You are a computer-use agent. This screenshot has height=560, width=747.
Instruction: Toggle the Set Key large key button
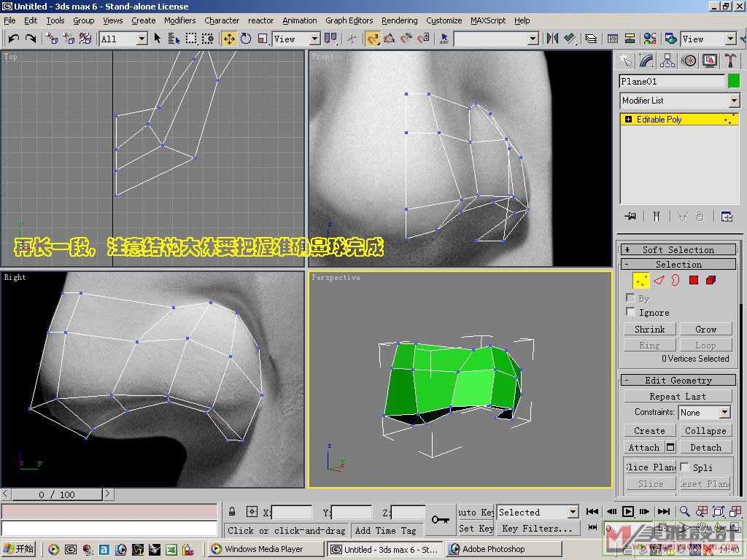441,519
